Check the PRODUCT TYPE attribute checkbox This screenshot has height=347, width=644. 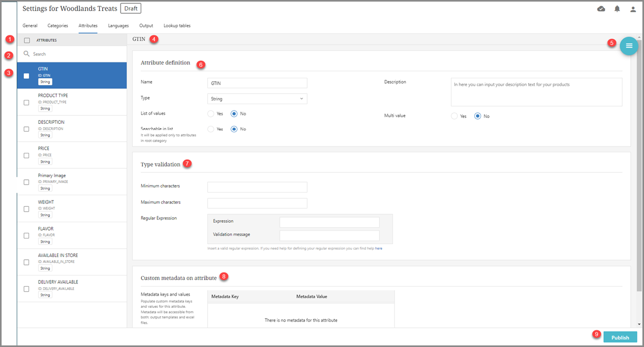tap(26, 103)
